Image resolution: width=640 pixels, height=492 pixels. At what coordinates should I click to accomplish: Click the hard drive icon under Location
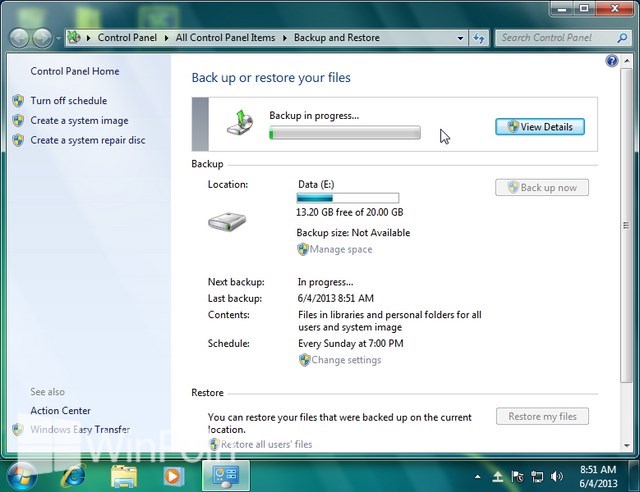(227, 223)
